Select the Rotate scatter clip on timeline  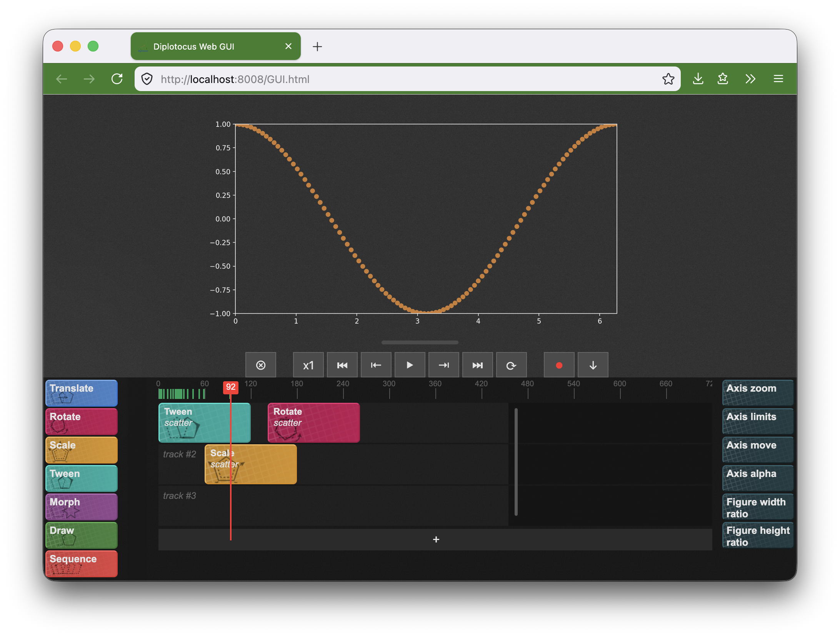click(314, 423)
